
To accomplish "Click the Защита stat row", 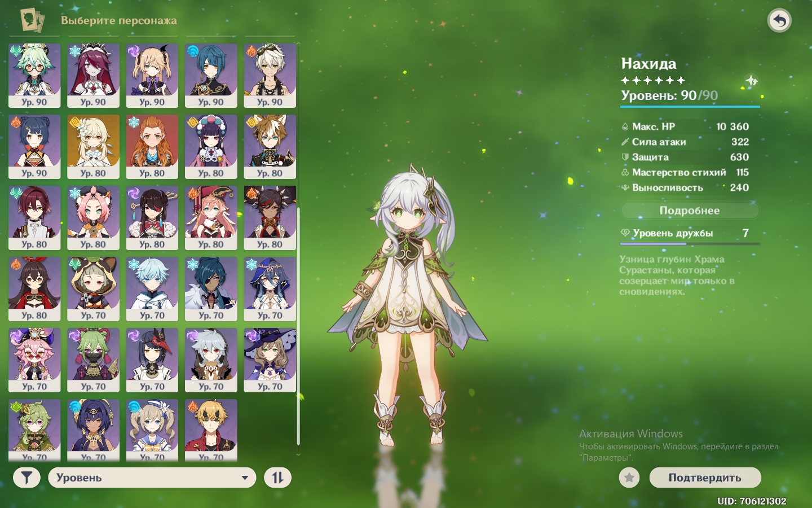I will click(x=685, y=157).
